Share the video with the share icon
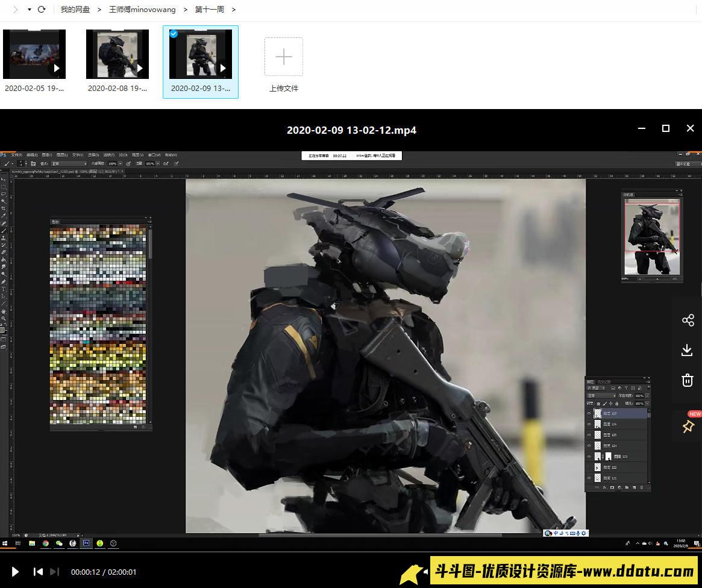Image resolution: width=702 pixels, height=588 pixels. coord(688,320)
